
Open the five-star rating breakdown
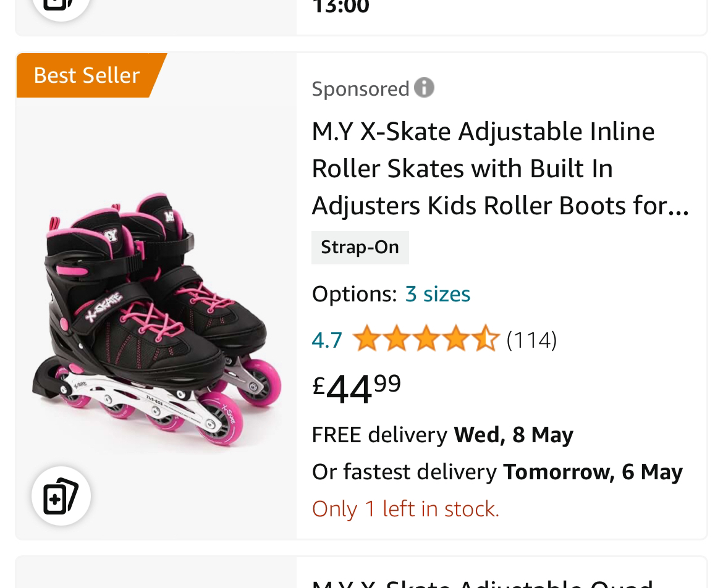click(x=426, y=340)
